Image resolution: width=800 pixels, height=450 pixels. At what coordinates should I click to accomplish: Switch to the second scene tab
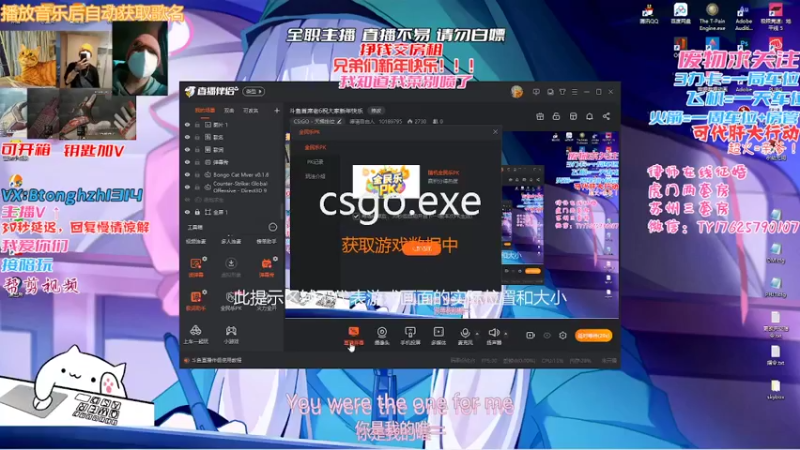pos(229,110)
